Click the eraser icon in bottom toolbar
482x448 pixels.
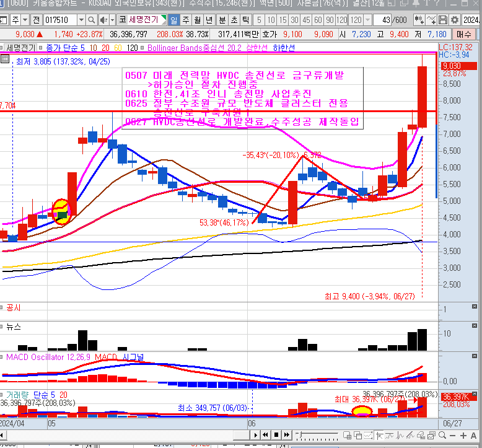pos(421,436)
